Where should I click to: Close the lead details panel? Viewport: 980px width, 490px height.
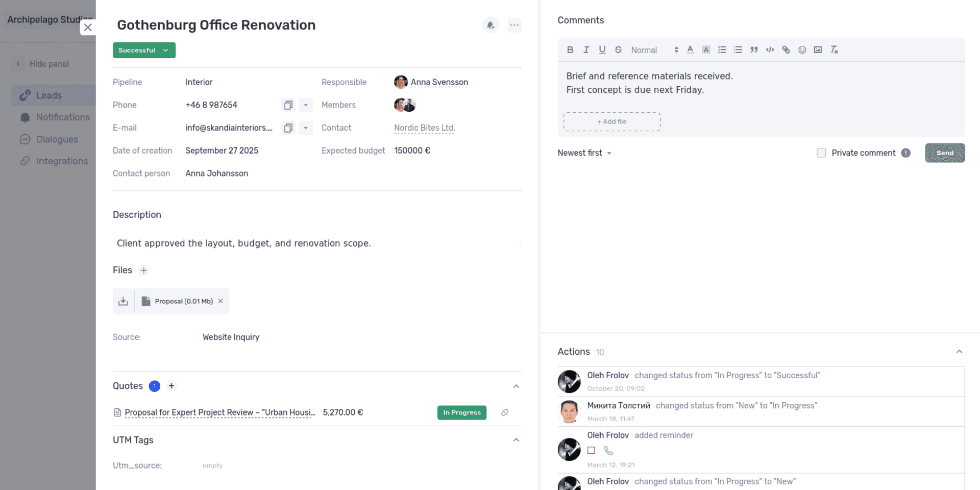click(x=88, y=28)
